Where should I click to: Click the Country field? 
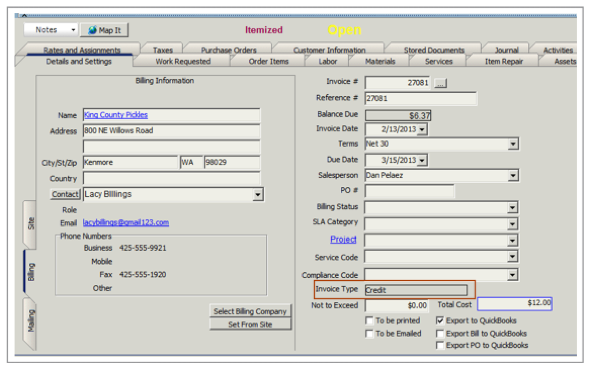click(x=172, y=178)
